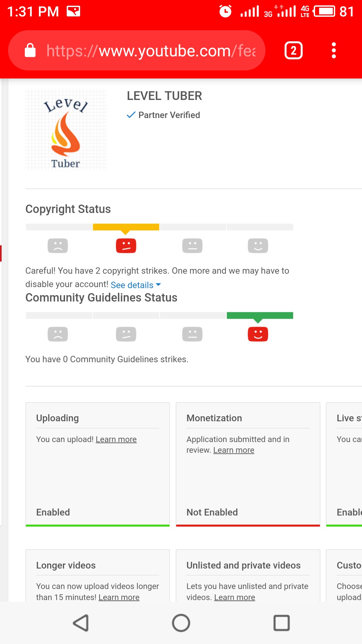This screenshot has height=644, width=362.
Task: Tap the neutral gray face under Community Guidelines
Action: [192, 334]
